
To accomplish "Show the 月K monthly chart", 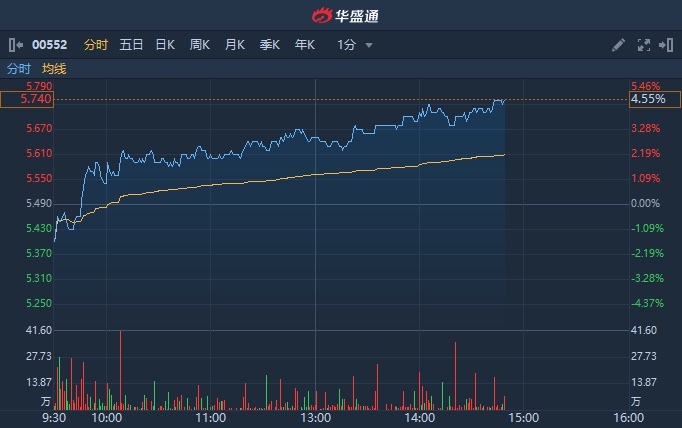I will [x=235, y=45].
